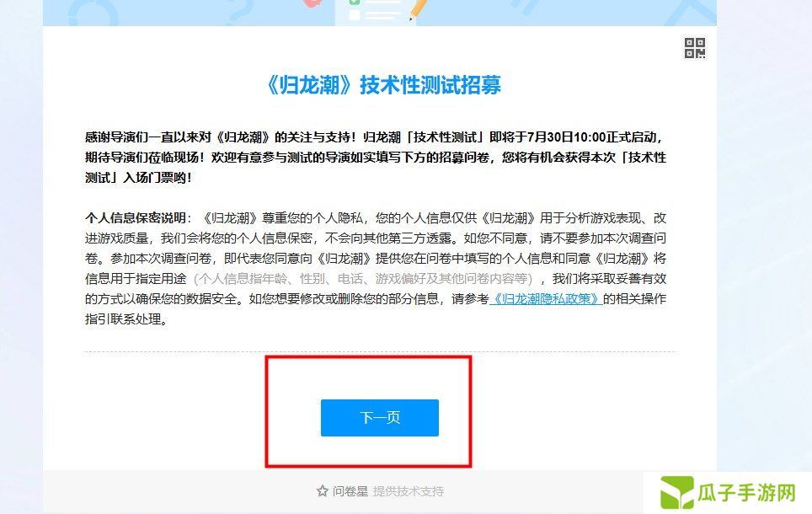Click the dashed divider line above the button

click(x=380, y=352)
